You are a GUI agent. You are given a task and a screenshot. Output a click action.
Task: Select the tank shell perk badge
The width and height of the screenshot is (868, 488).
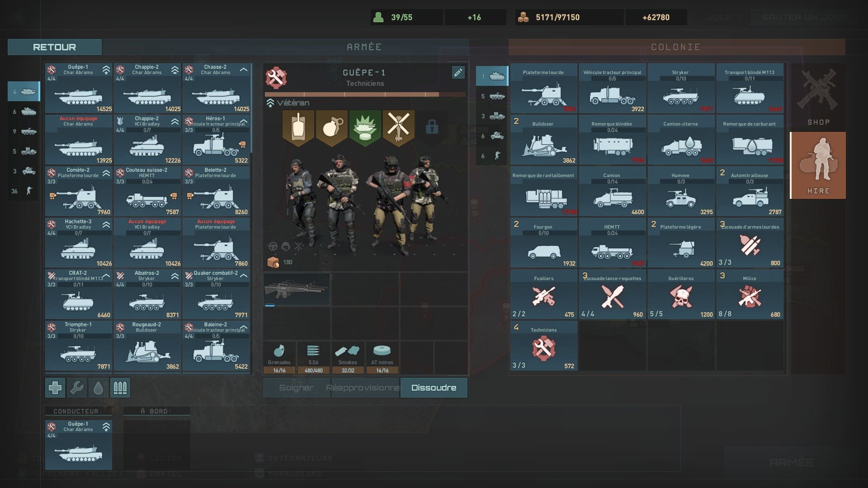(x=298, y=128)
